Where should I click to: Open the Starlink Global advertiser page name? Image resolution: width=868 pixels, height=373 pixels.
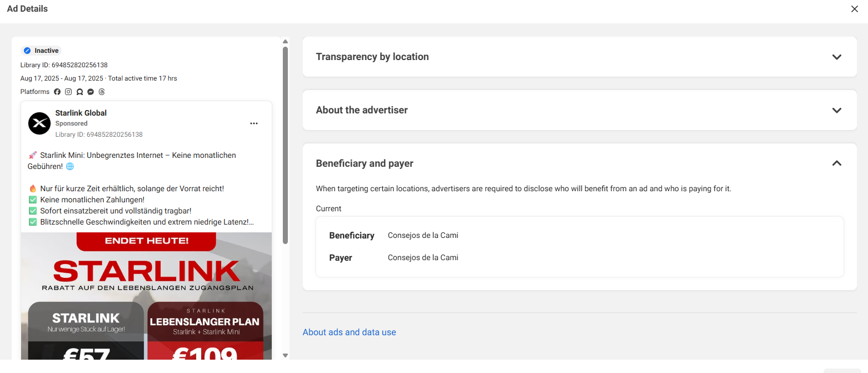(81, 113)
